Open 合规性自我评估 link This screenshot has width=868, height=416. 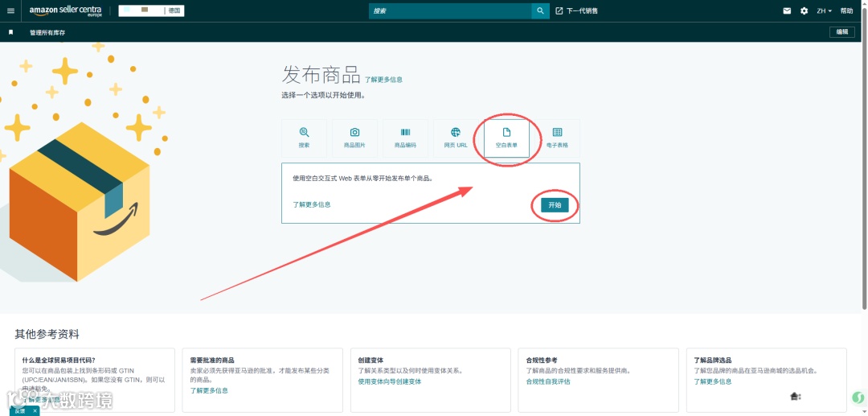(548, 381)
